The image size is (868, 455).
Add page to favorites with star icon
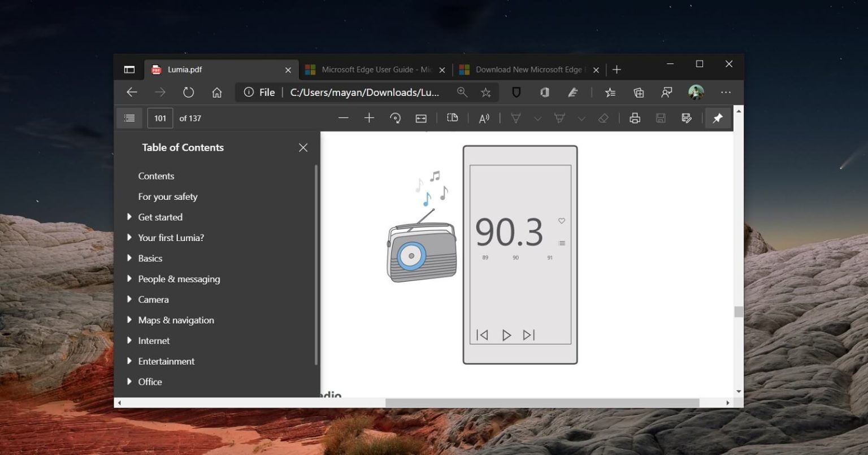pyautogui.click(x=485, y=92)
